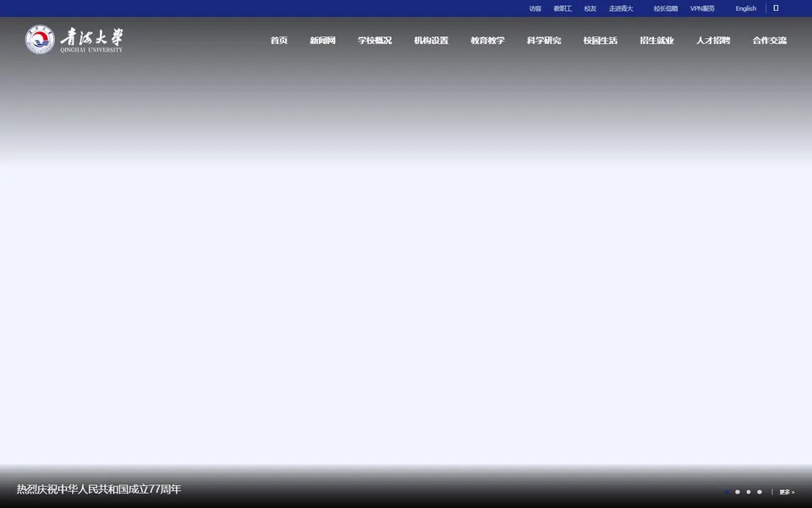The image size is (812, 508).
Task: Click the 招生就业 menu item
Action: point(657,41)
